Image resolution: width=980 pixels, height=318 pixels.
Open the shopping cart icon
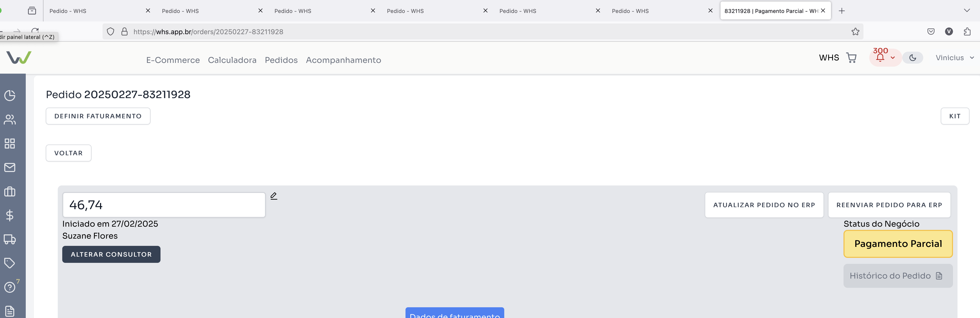tap(851, 58)
